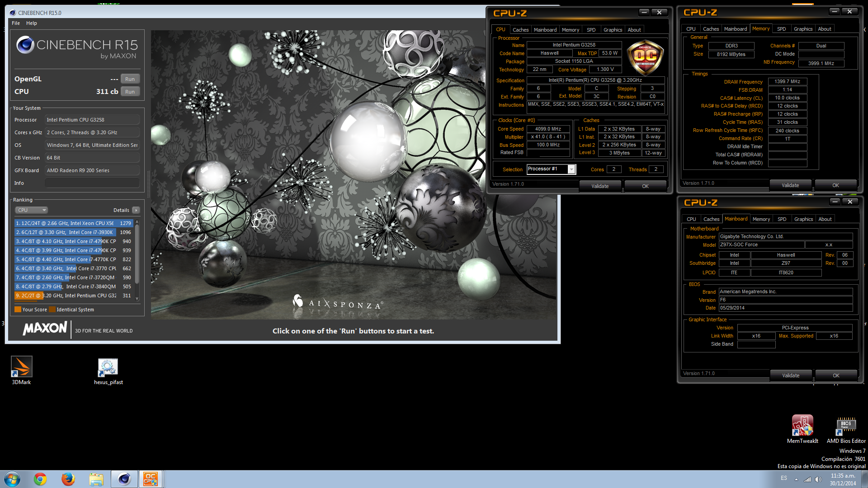The image size is (868, 488).
Task: Click Core Speed value 4099.0 MHz
Action: [x=548, y=129]
